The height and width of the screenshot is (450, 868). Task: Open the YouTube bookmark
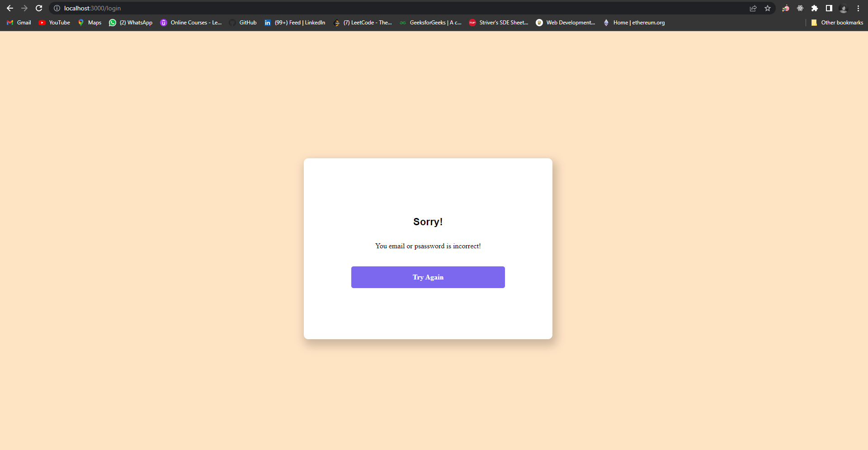coord(54,22)
